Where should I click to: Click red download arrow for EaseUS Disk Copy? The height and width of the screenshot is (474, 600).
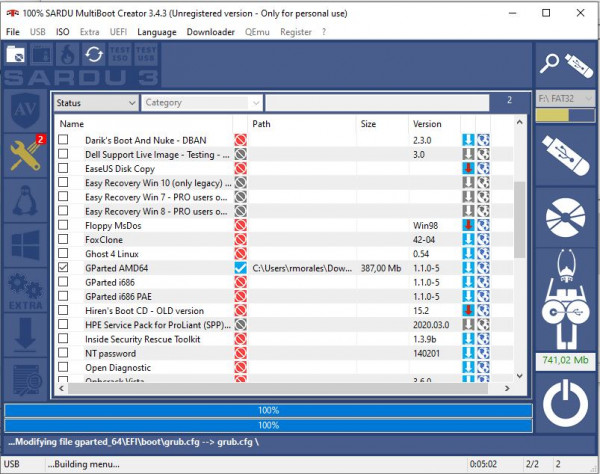pos(468,168)
